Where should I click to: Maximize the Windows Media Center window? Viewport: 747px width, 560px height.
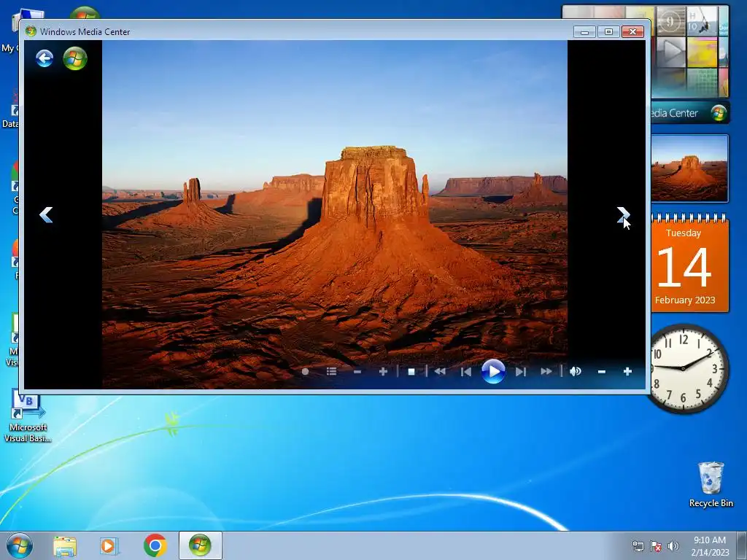point(608,32)
